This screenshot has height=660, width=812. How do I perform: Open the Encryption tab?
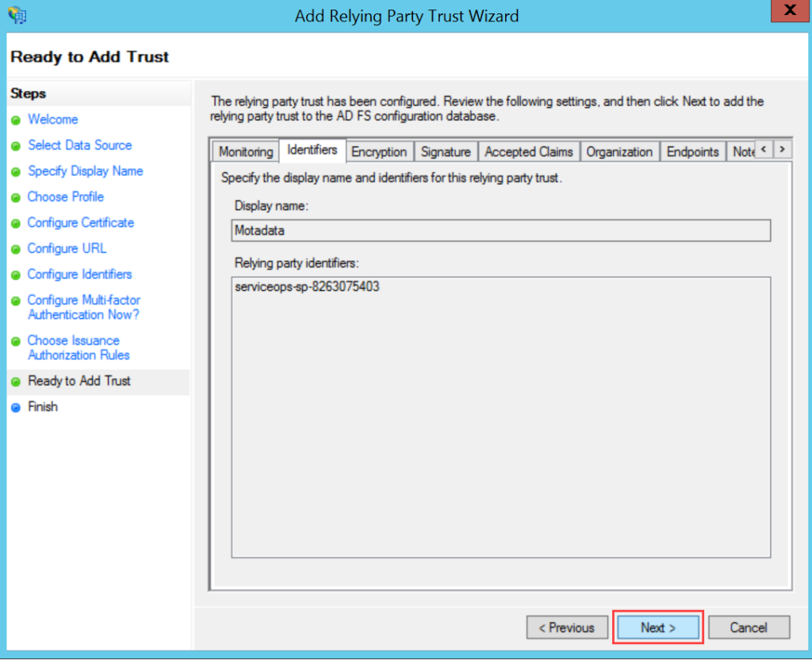pos(379,152)
